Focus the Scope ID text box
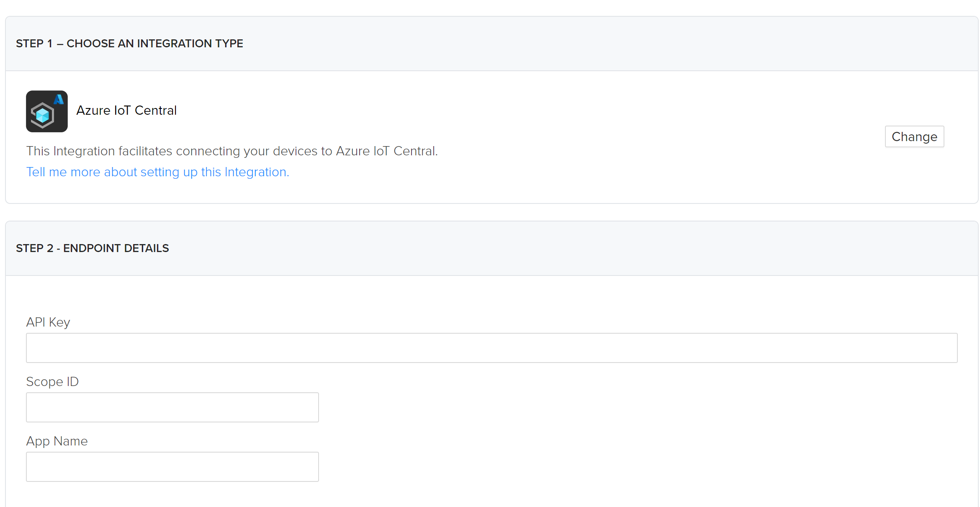Viewport: 980px width, 507px height. (x=172, y=407)
